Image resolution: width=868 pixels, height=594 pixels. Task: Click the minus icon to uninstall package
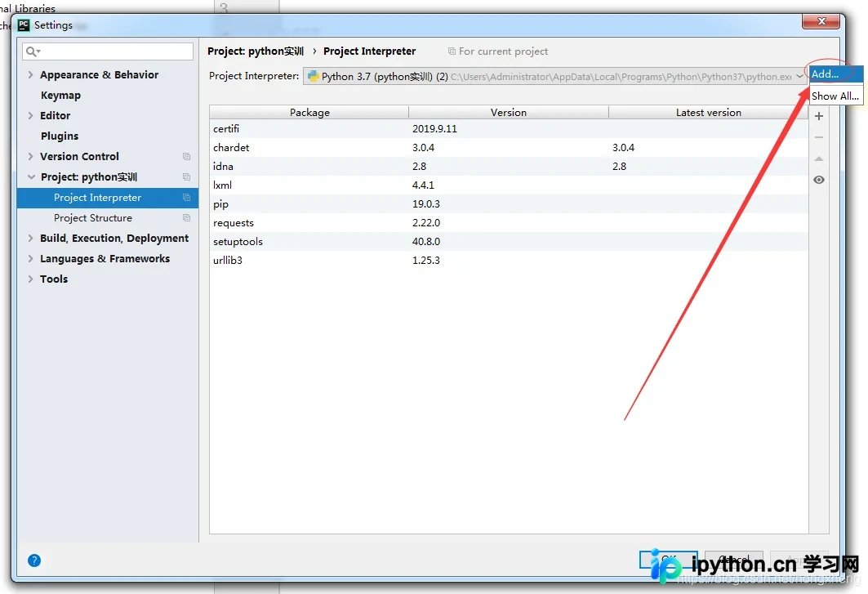pos(819,137)
